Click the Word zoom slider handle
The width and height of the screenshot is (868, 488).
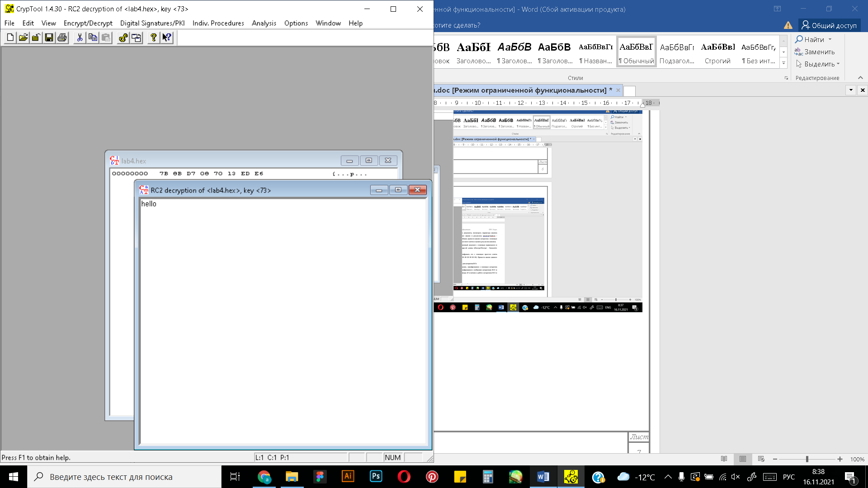pos(807,459)
